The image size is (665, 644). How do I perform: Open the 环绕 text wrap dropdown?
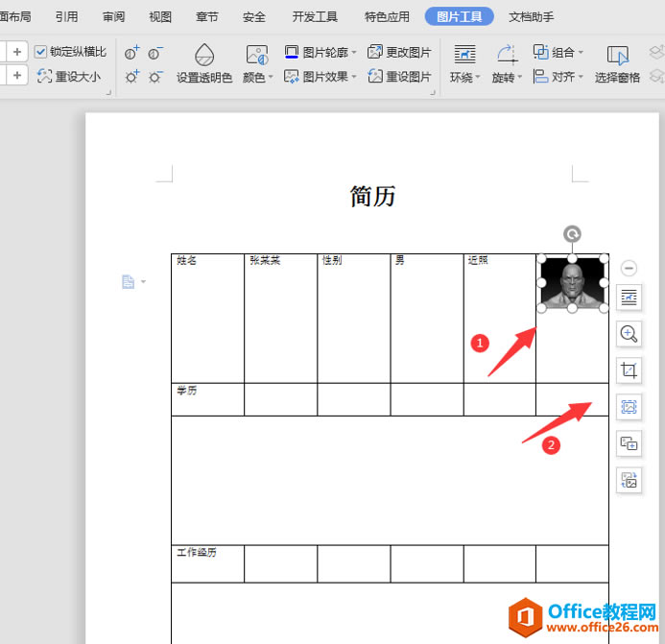click(464, 63)
